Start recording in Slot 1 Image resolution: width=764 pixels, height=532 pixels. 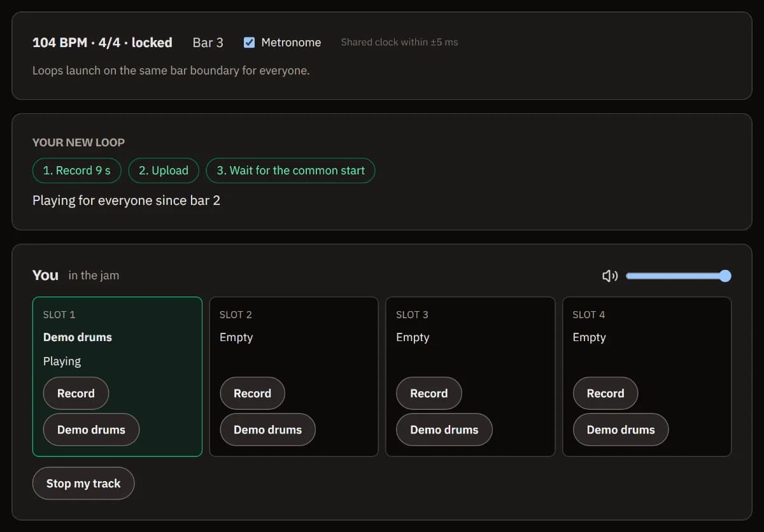pos(76,393)
